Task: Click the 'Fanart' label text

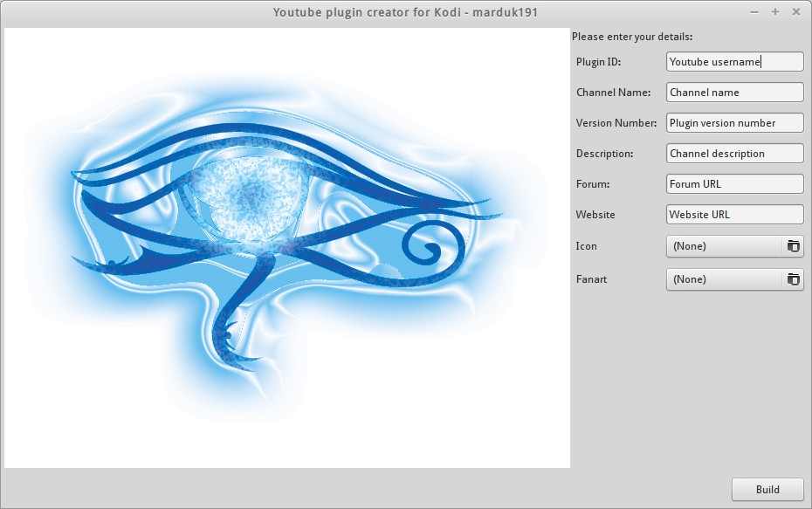Action: pos(591,279)
